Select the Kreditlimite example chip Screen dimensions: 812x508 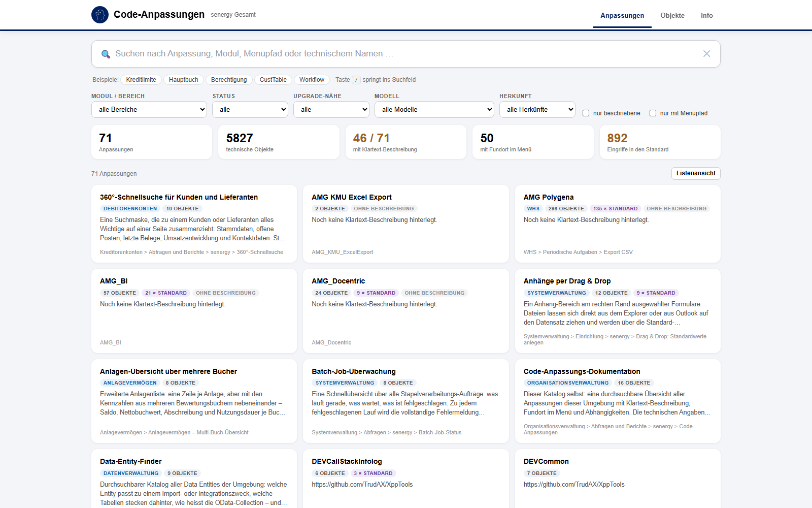tap(141, 80)
